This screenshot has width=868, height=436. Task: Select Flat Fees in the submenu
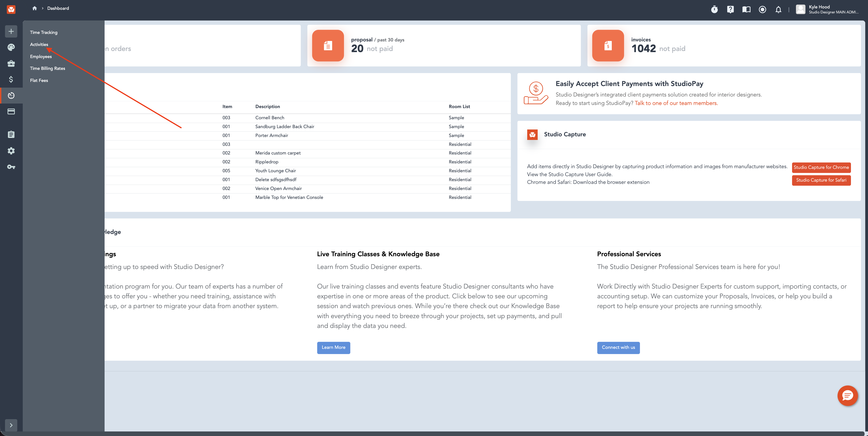(39, 80)
